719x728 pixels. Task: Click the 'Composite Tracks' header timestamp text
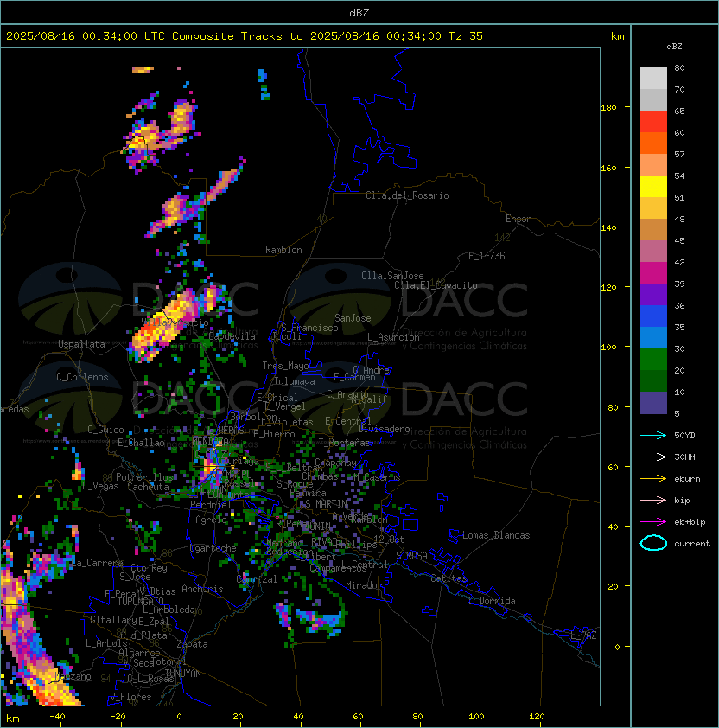pos(245,36)
